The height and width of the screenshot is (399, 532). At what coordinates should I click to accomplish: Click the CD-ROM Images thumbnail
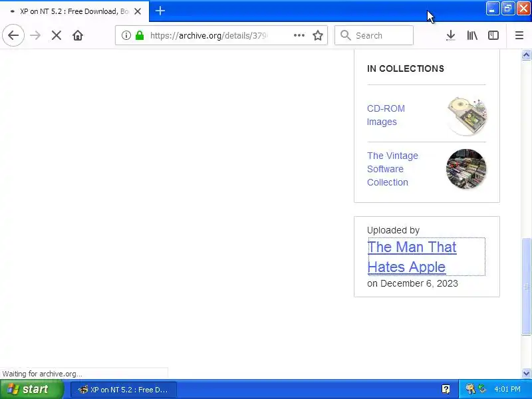[467, 115]
